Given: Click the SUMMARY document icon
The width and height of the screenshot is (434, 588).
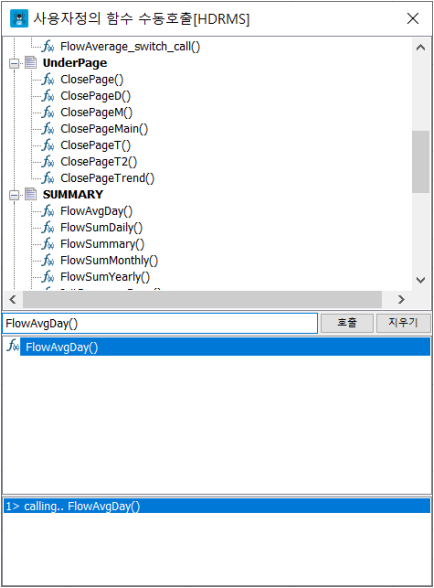Looking at the screenshot, I should [31, 194].
